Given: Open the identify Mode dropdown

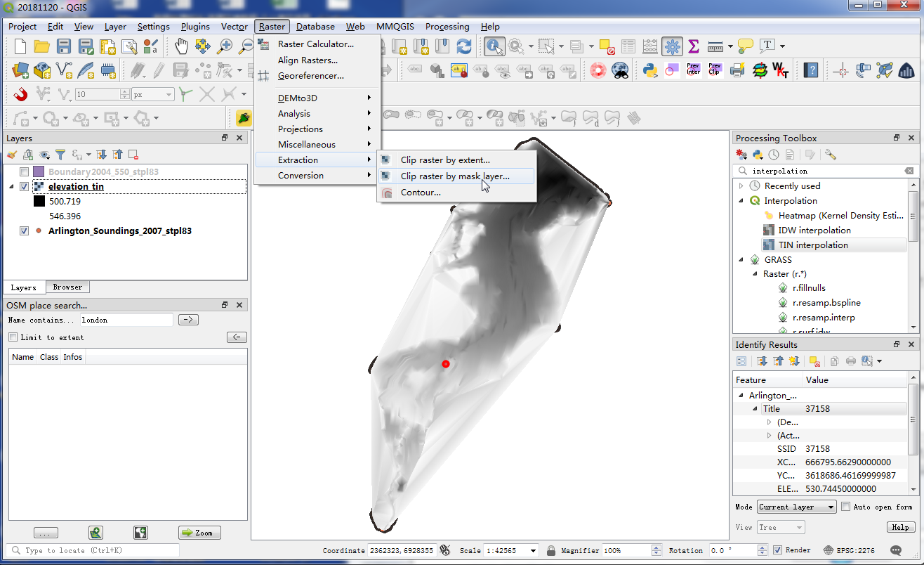Looking at the screenshot, I should (796, 507).
